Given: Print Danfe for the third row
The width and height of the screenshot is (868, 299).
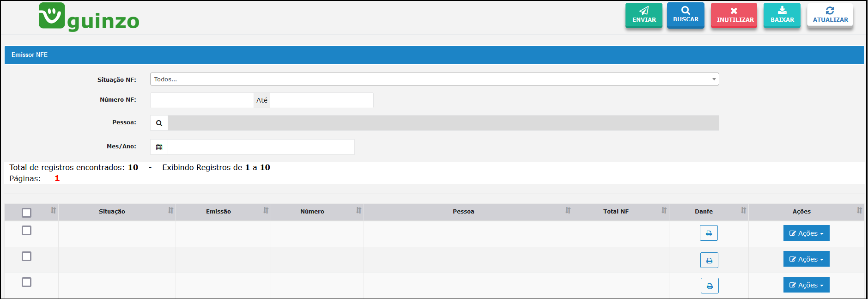Looking at the screenshot, I should point(710,286).
